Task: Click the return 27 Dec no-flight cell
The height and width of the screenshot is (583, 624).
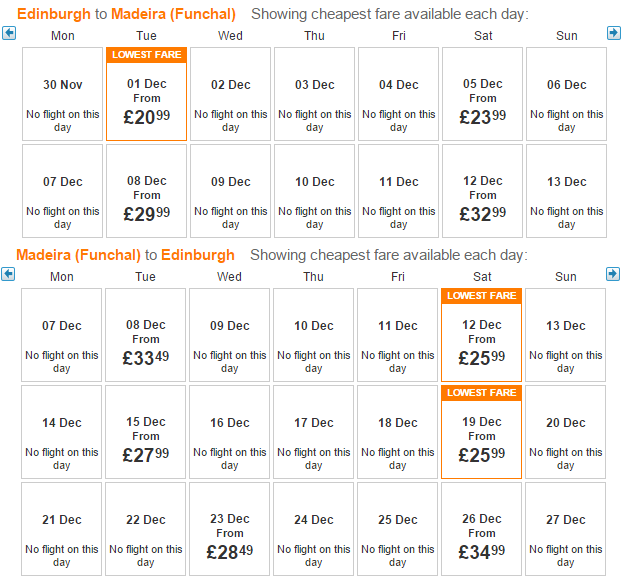Action: pos(566,529)
